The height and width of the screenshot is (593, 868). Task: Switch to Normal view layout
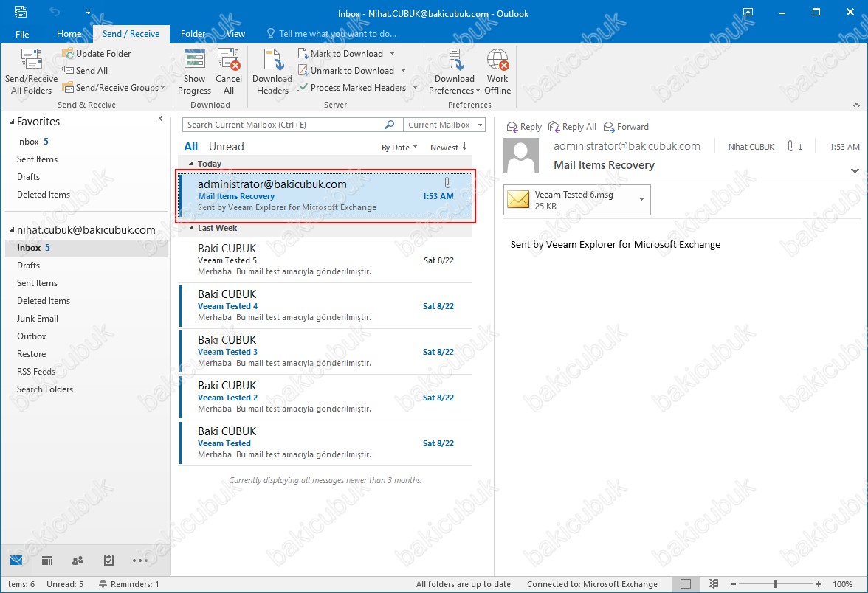coord(685,583)
